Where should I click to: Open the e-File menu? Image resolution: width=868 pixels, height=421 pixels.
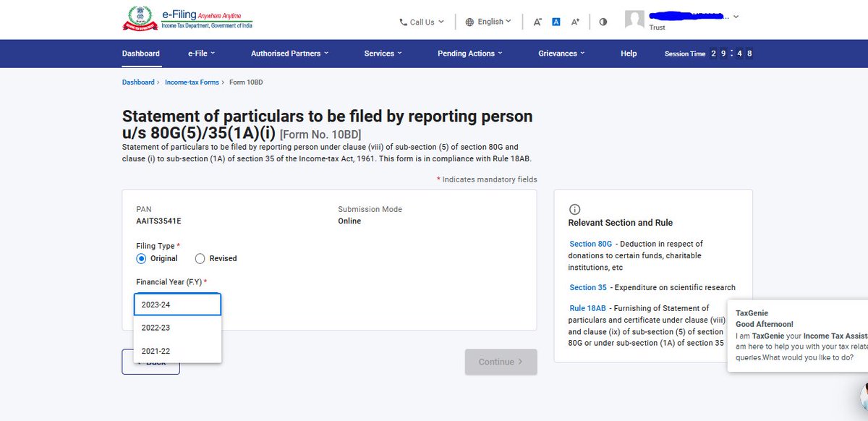[x=202, y=54]
